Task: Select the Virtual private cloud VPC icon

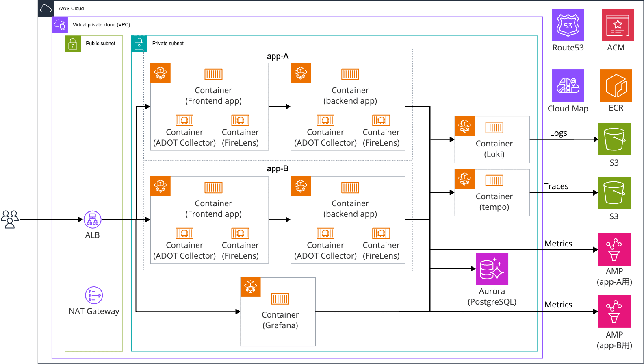Action: click(60, 25)
